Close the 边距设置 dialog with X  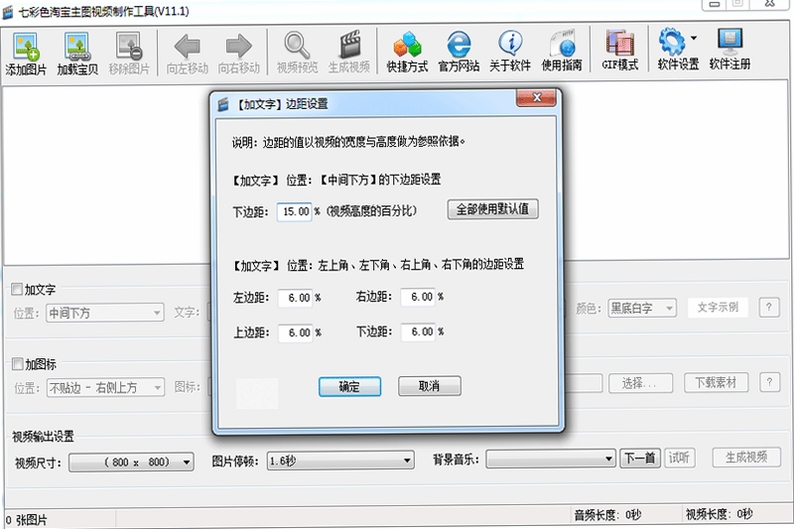[x=537, y=97]
